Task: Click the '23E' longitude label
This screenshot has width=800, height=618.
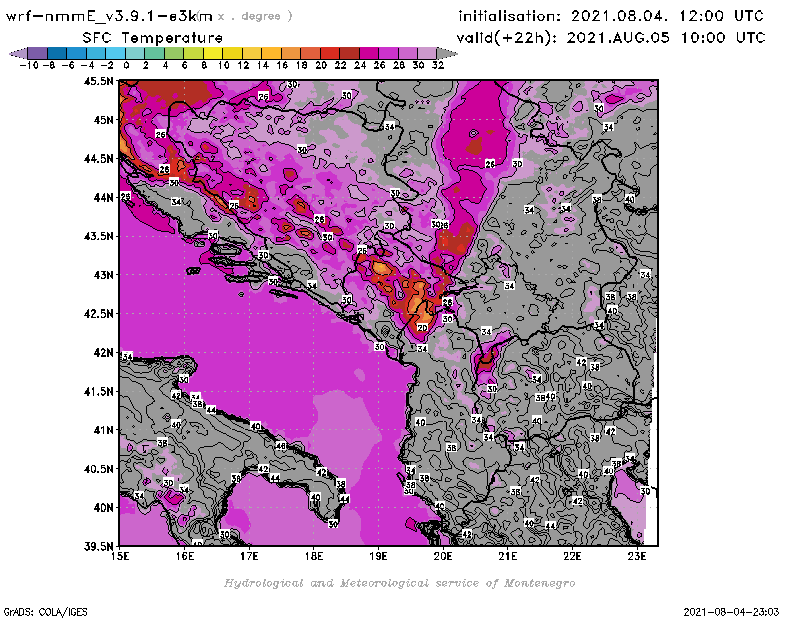Action: click(637, 556)
